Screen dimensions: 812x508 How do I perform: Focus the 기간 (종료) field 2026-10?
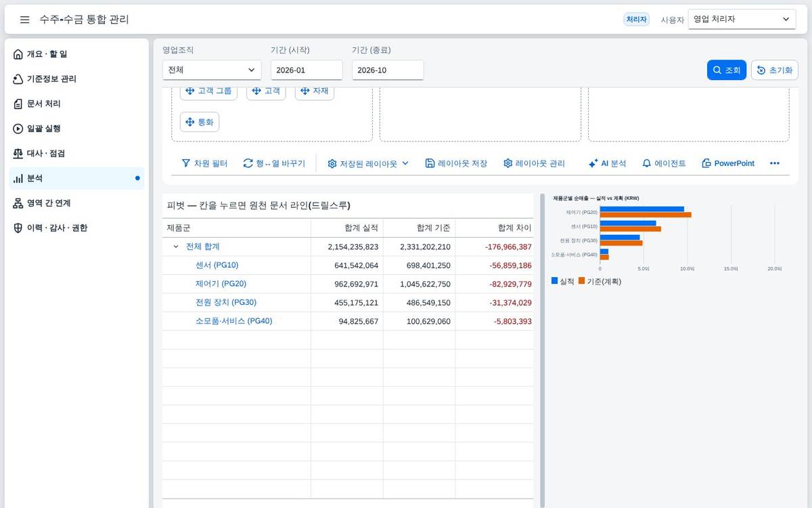tap(388, 70)
